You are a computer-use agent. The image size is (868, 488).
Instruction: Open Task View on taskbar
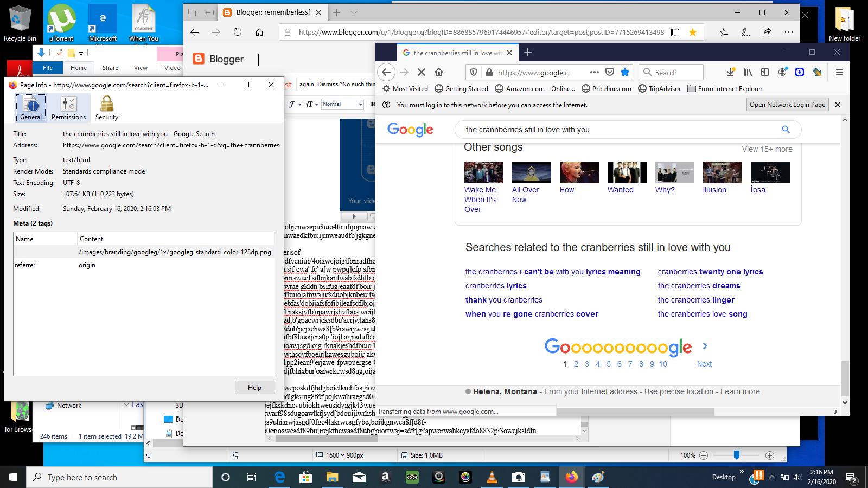coord(251,477)
